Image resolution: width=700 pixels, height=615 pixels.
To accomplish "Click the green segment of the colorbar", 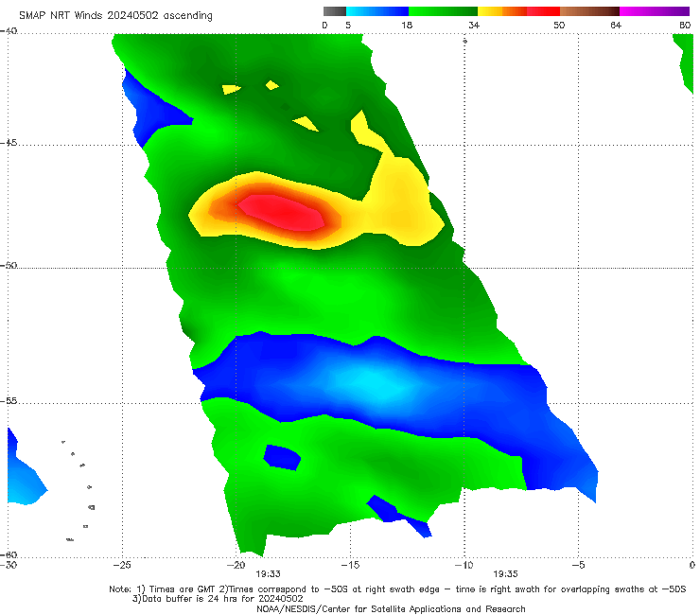I will (443, 11).
